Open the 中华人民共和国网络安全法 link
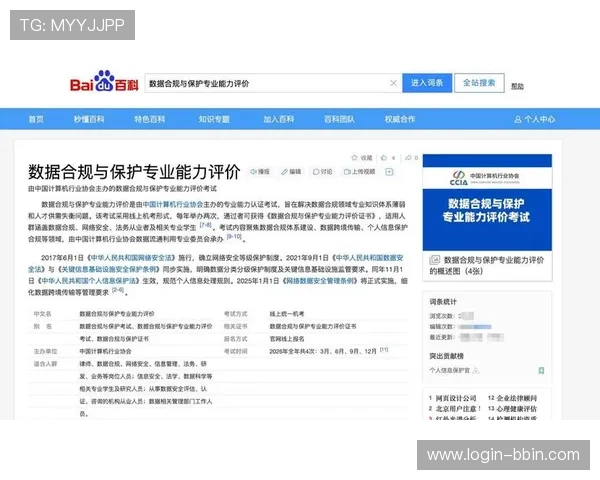 point(132,258)
